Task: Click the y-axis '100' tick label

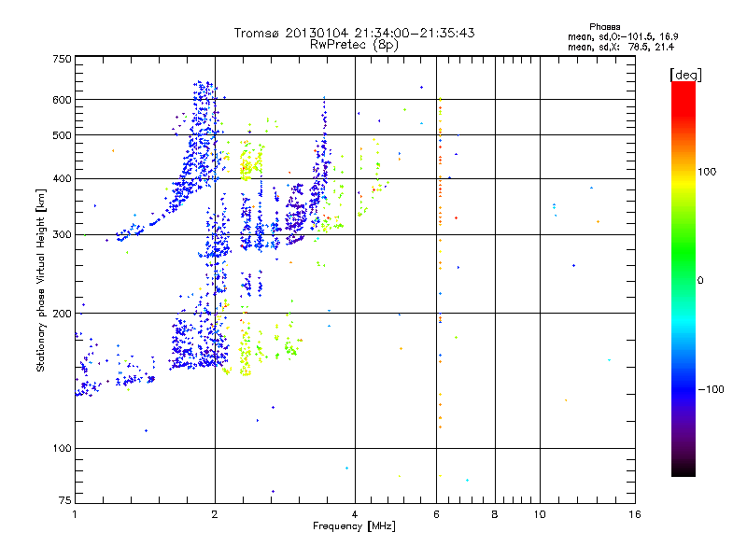Action: coord(62,449)
